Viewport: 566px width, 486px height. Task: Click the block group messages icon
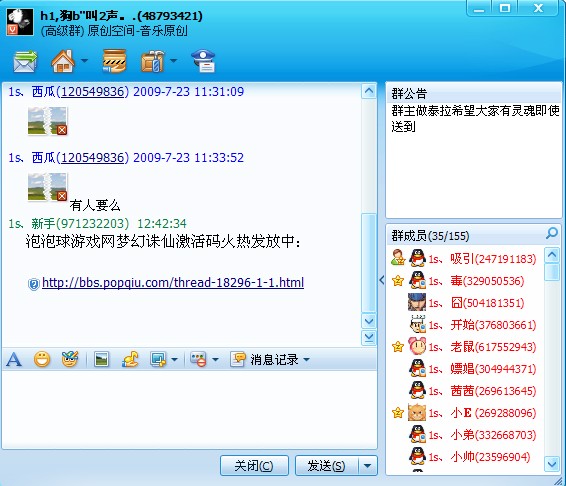198,359
